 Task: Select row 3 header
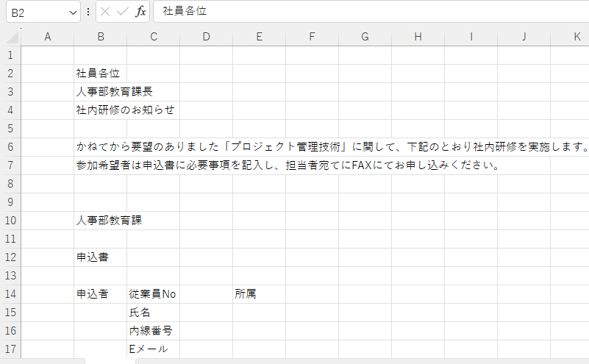click(10, 92)
